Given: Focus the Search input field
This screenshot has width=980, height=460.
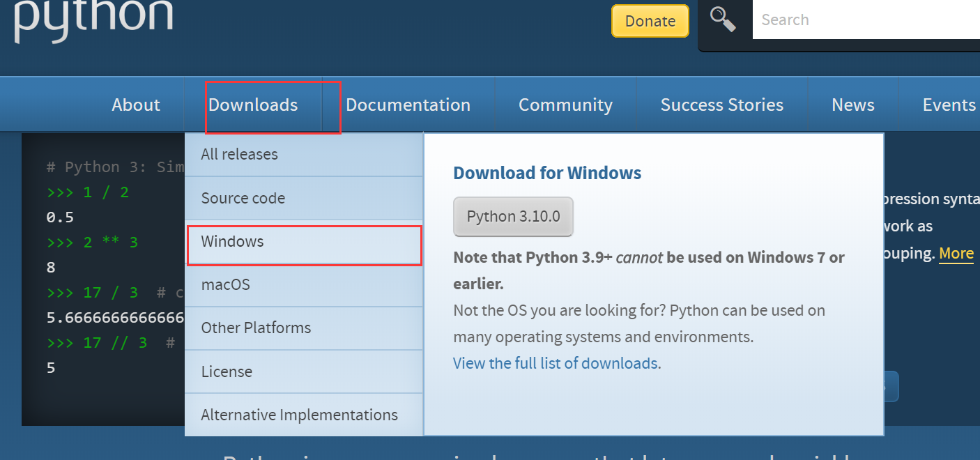Looking at the screenshot, I should point(864,20).
